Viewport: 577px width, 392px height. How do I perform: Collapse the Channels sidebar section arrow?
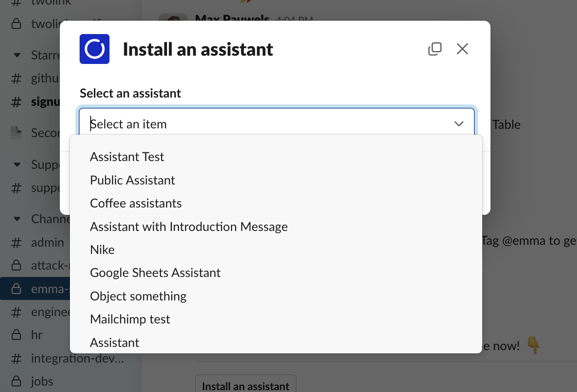point(17,219)
